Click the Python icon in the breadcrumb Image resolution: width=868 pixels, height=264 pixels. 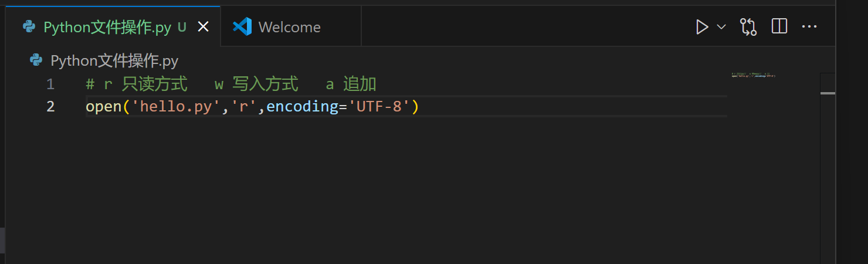click(x=36, y=60)
